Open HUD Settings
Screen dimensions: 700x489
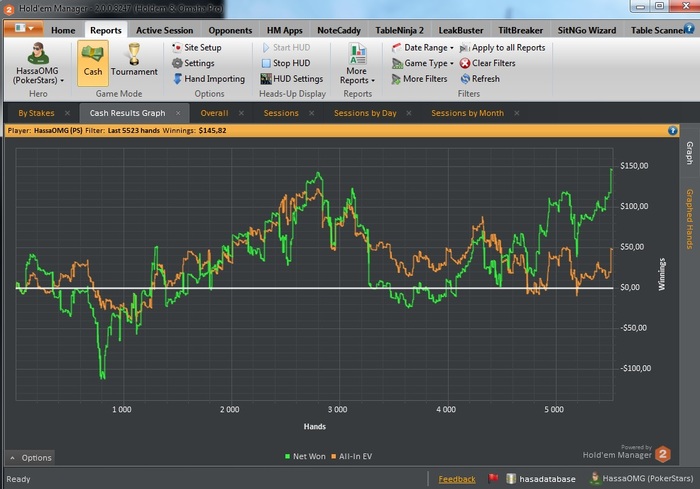click(292, 79)
